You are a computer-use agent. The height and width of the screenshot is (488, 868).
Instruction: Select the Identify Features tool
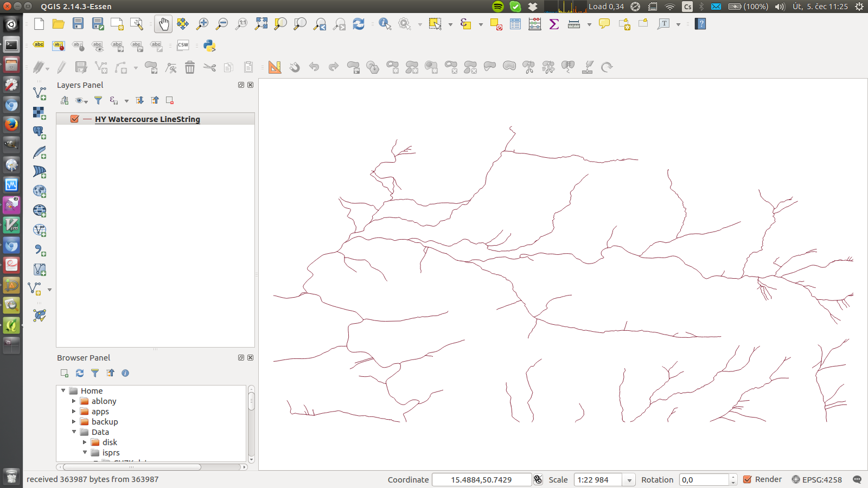tap(385, 24)
